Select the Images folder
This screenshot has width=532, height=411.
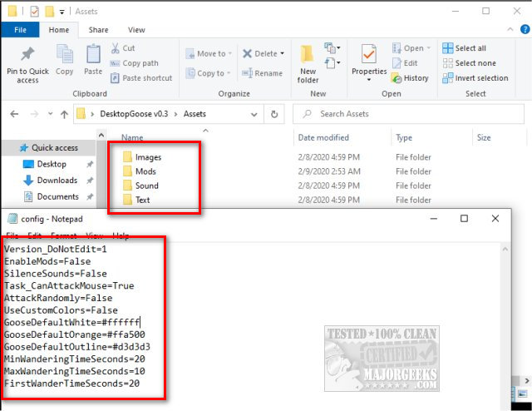pyautogui.click(x=142, y=157)
